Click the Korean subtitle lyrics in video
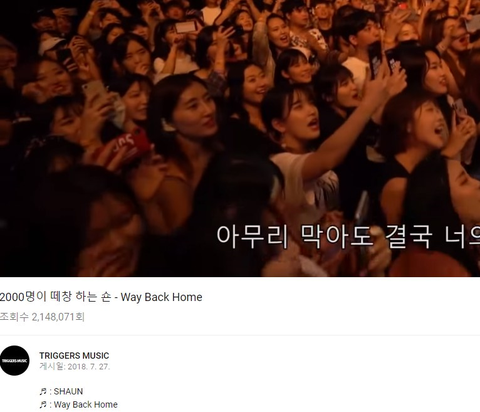This screenshot has height=412, width=480. pyautogui.click(x=348, y=237)
